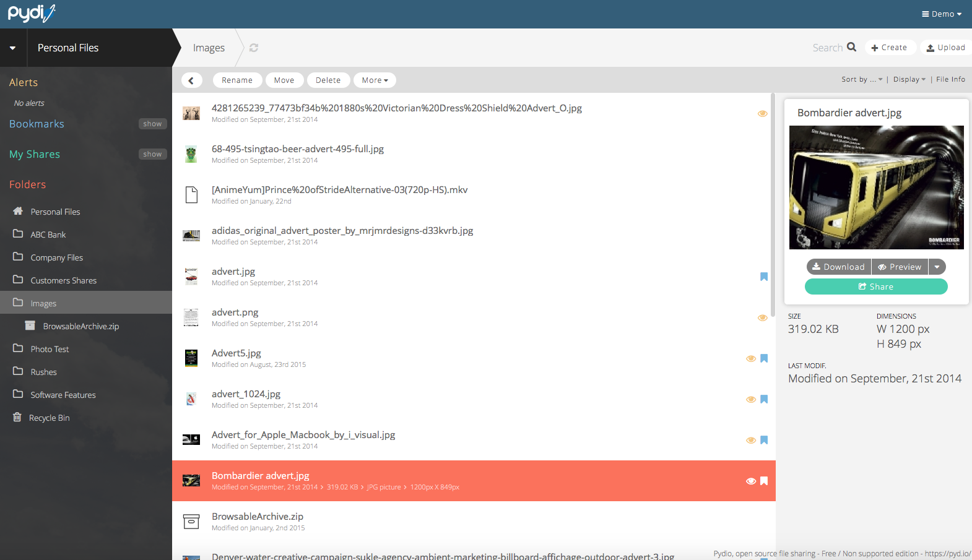Click the Download button
Viewport: 972px width, 560px height.
click(839, 267)
